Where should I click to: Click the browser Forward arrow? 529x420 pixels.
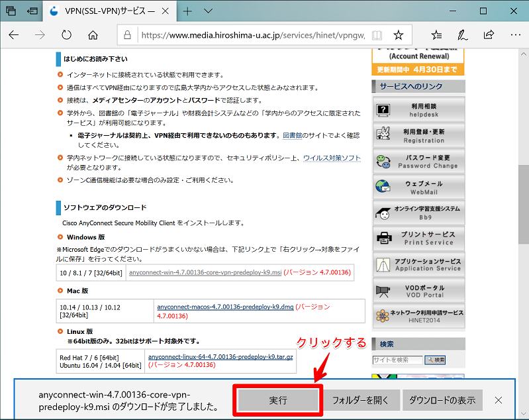click(40, 34)
